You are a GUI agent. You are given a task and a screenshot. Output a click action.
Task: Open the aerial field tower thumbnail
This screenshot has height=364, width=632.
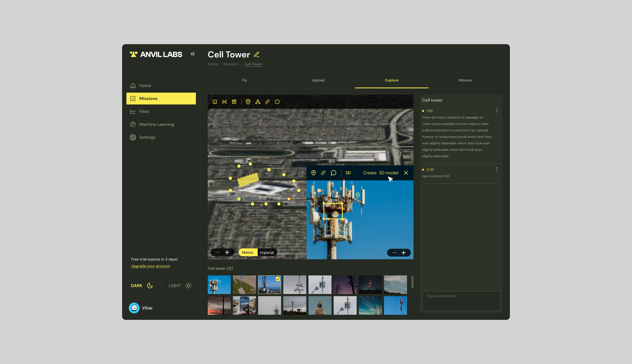coord(244,285)
